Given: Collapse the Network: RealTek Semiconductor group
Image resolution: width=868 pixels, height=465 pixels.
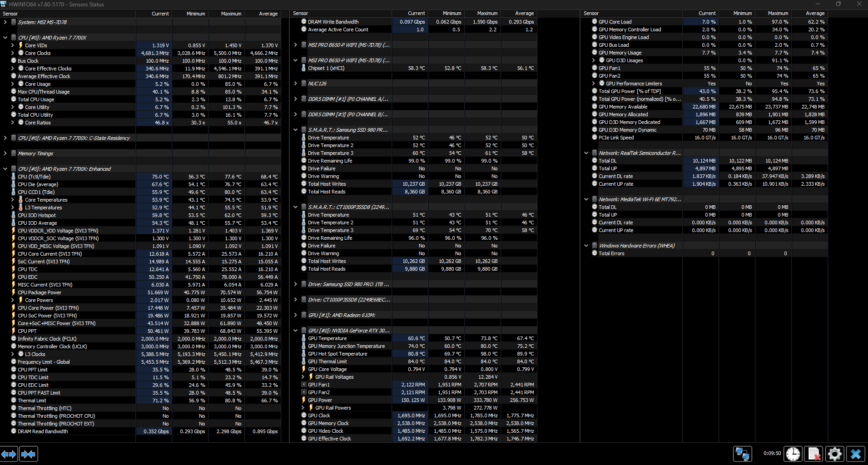Looking at the screenshot, I should (586, 153).
